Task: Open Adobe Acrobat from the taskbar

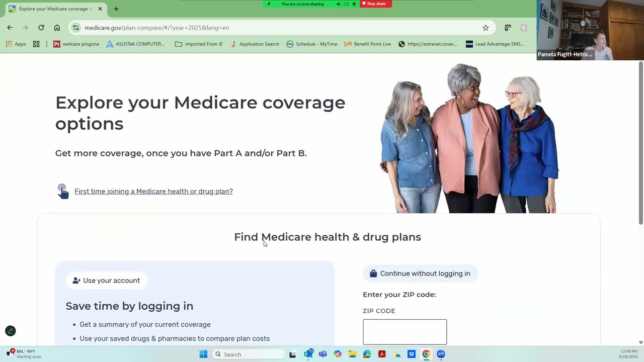Action: [382, 354]
